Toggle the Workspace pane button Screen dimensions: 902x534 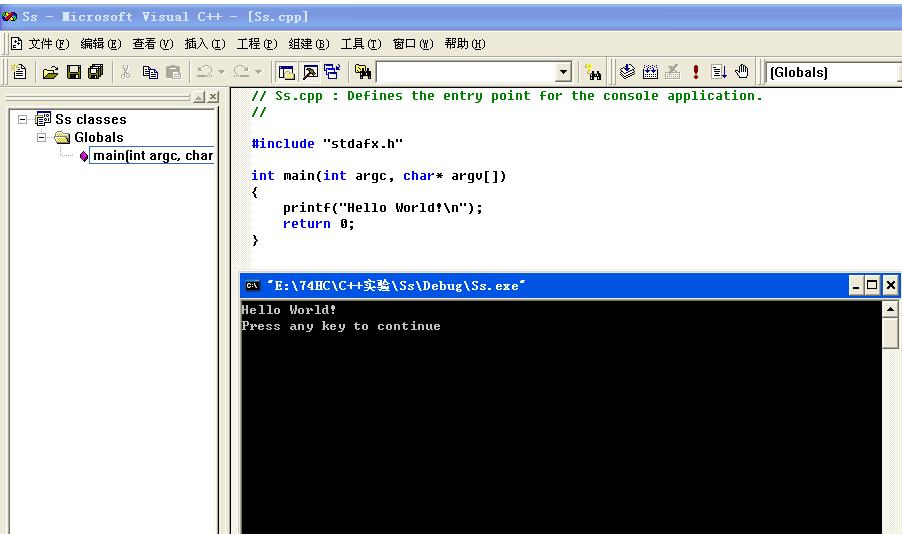point(286,72)
